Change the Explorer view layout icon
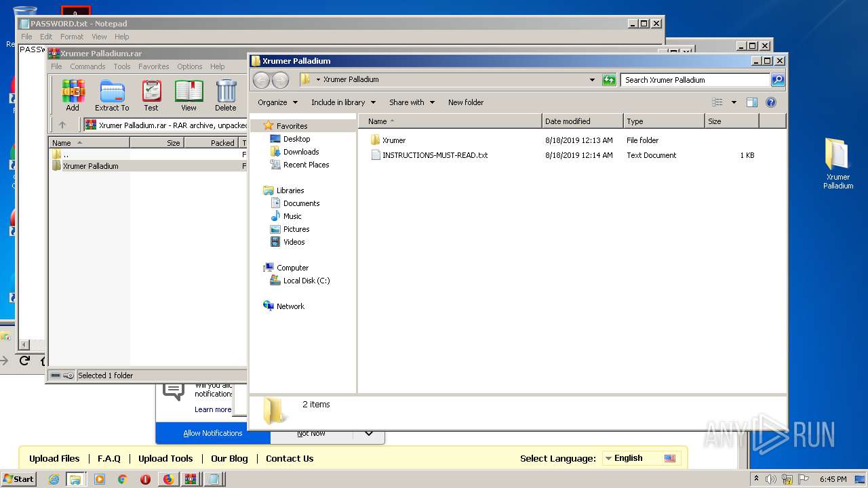This screenshot has width=868, height=488. click(717, 102)
